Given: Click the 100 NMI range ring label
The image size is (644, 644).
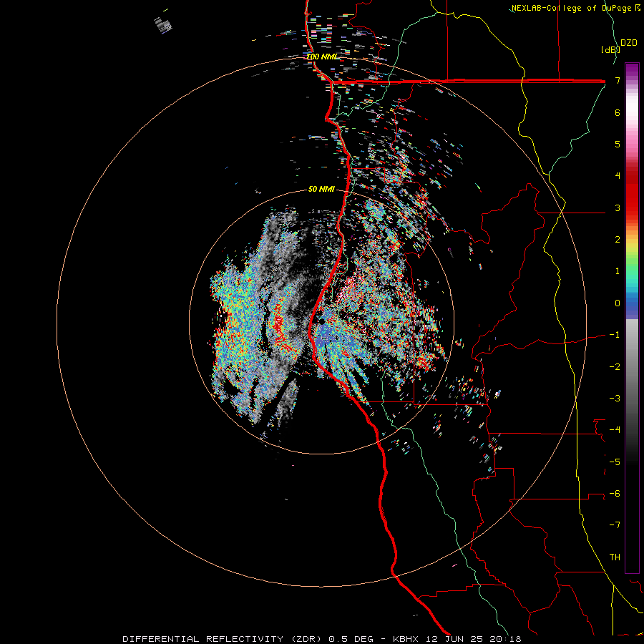Looking at the screenshot, I should pos(321,57).
